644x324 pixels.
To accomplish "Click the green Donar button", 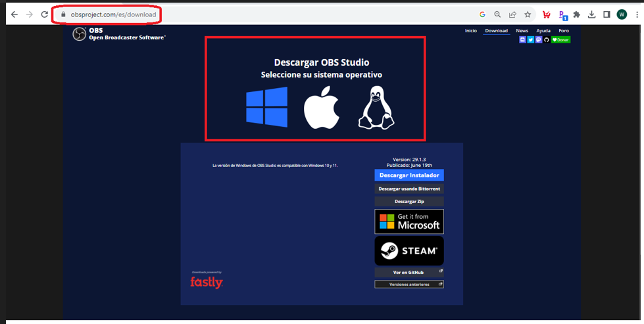I will coord(561,40).
